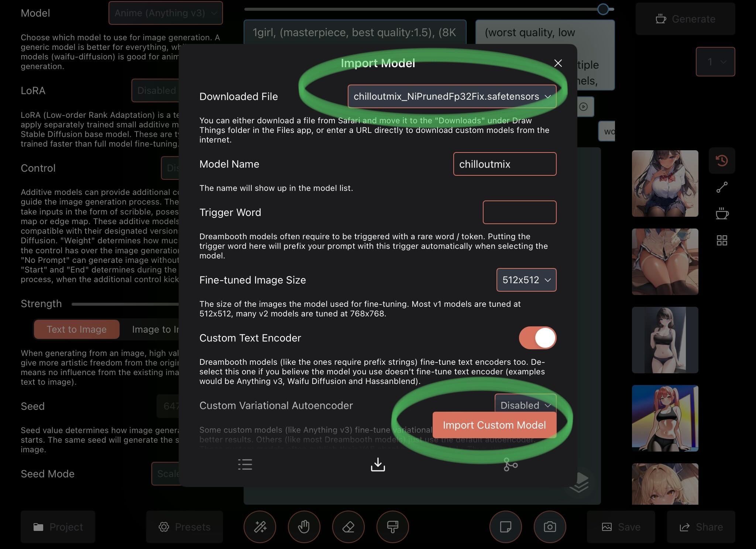Screen dimensions: 756x549
Task: Click the slider handle at the top
Action: (x=603, y=9)
